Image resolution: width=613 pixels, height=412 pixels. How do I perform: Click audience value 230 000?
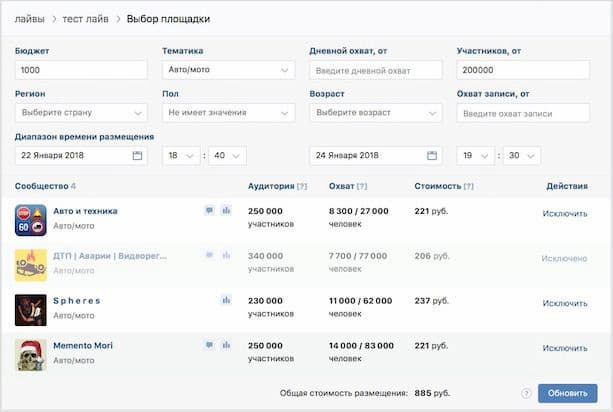coord(265,301)
